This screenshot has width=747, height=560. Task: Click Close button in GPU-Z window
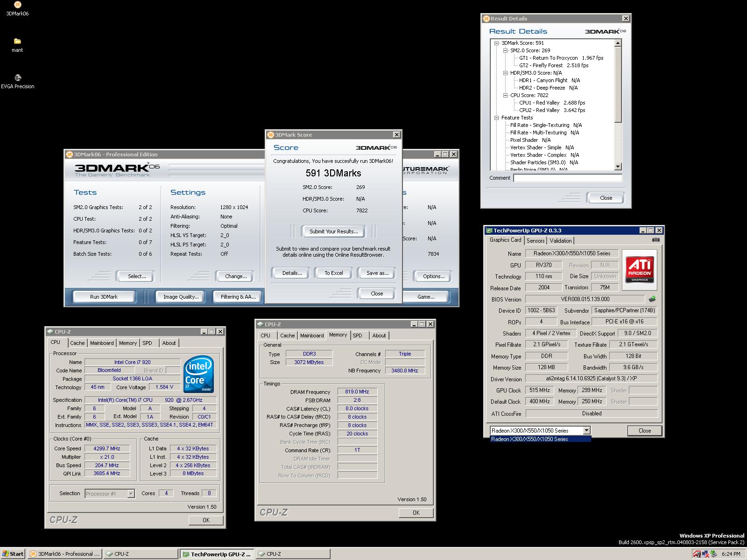point(645,431)
